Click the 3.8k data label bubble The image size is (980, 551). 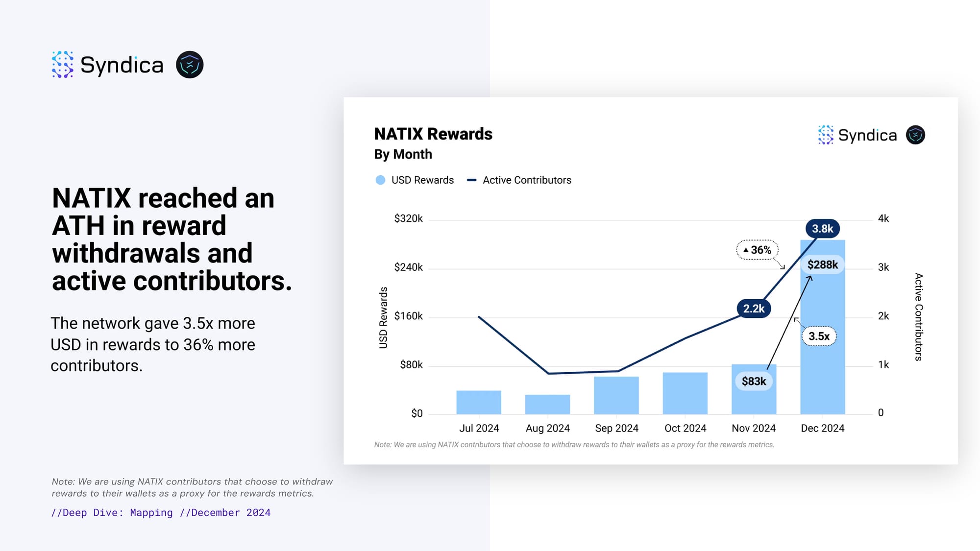(x=822, y=229)
